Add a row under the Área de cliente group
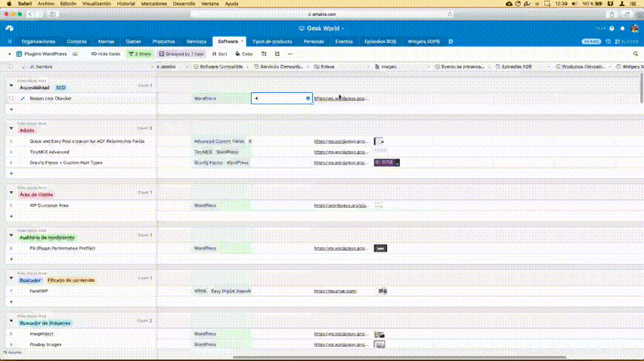The width and height of the screenshot is (644, 361). 11,216
